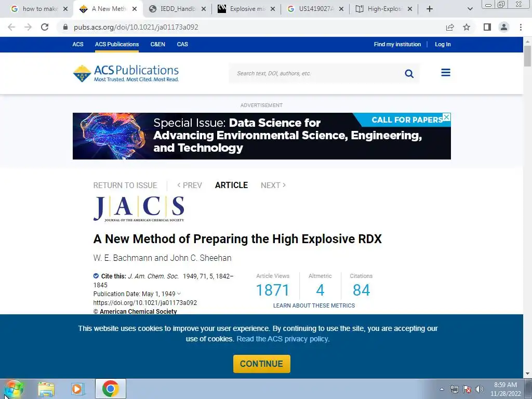
Task: Expand the Publication Date chevron
Action: click(179, 294)
